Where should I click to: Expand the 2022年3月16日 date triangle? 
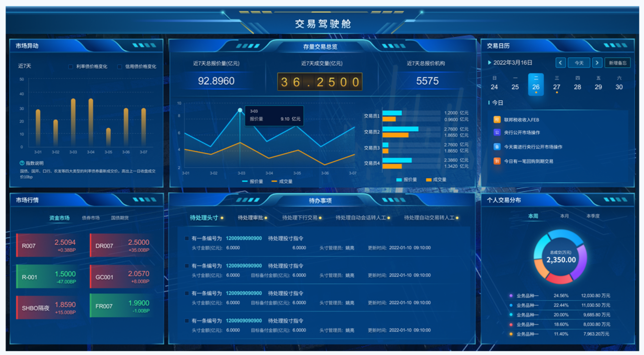click(490, 63)
